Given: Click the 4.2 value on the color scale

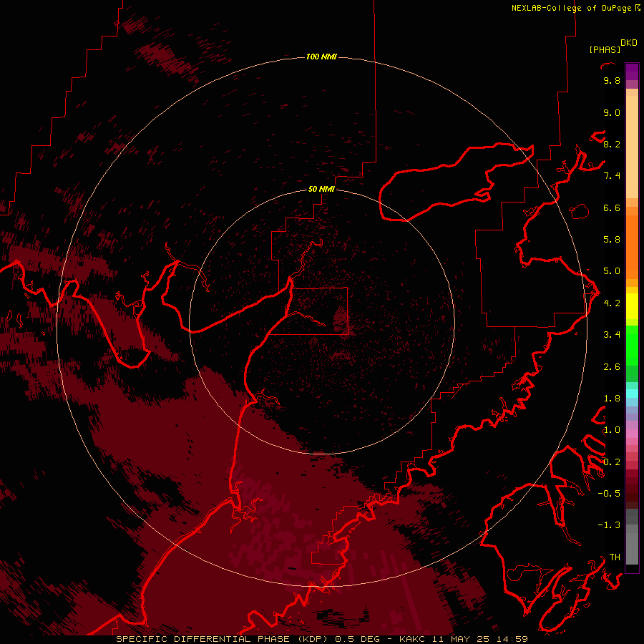Looking at the screenshot, I should [x=612, y=303].
